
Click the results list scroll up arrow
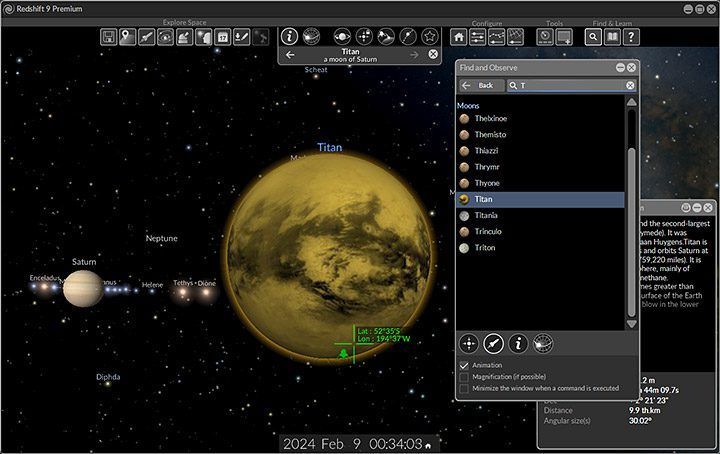(x=632, y=101)
